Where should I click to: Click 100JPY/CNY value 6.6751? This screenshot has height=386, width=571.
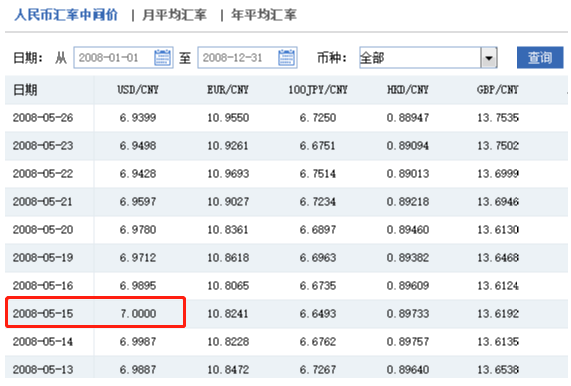318,146
